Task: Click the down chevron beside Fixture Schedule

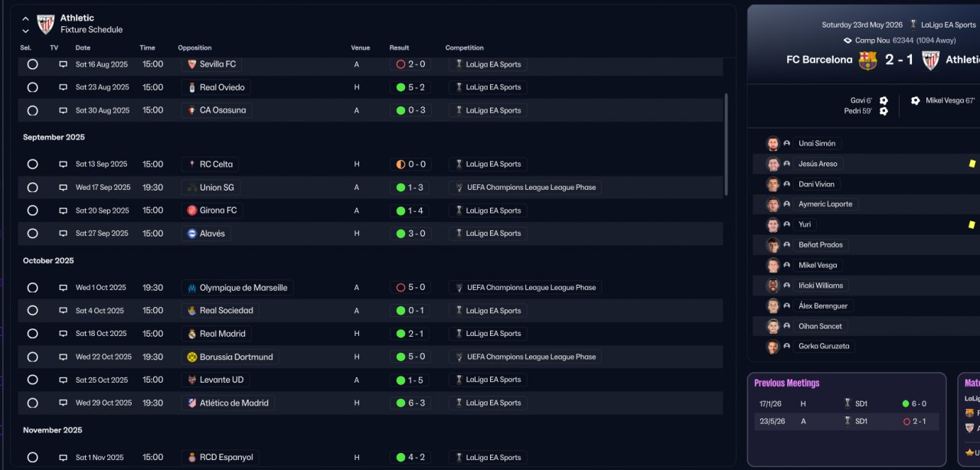Action: [25, 31]
